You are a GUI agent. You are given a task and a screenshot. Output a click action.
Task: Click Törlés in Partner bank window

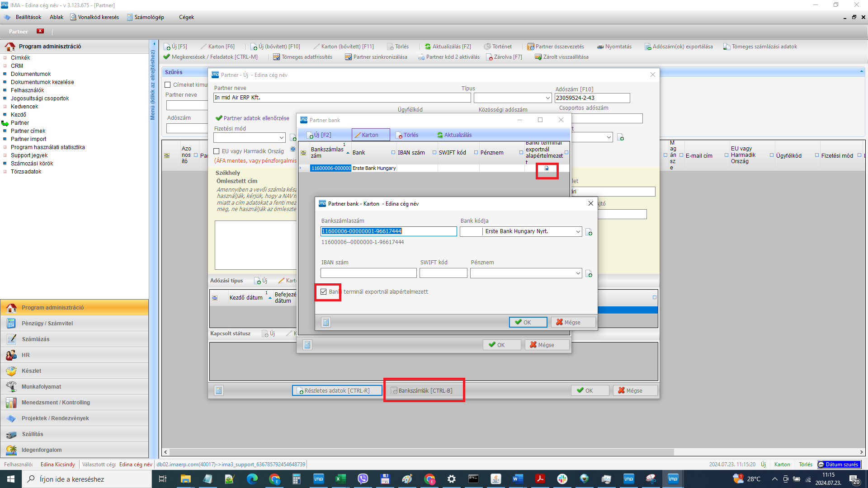coord(407,135)
